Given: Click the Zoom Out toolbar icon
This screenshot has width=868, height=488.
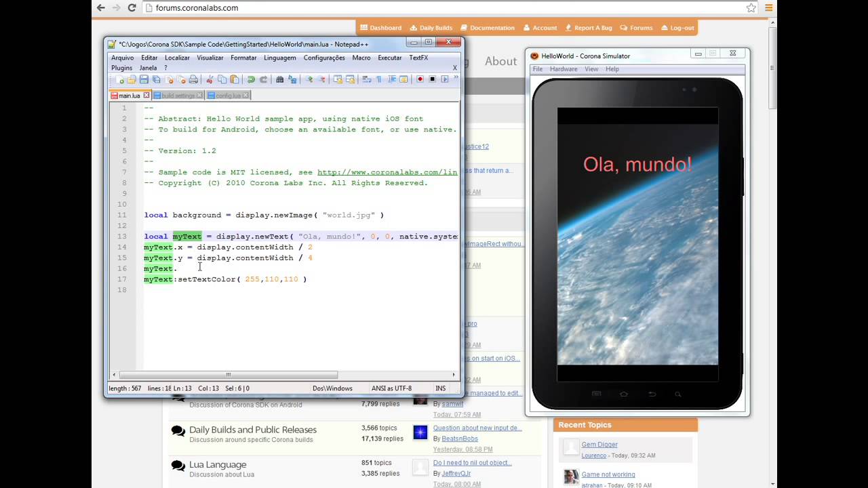Looking at the screenshot, I should (x=322, y=79).
